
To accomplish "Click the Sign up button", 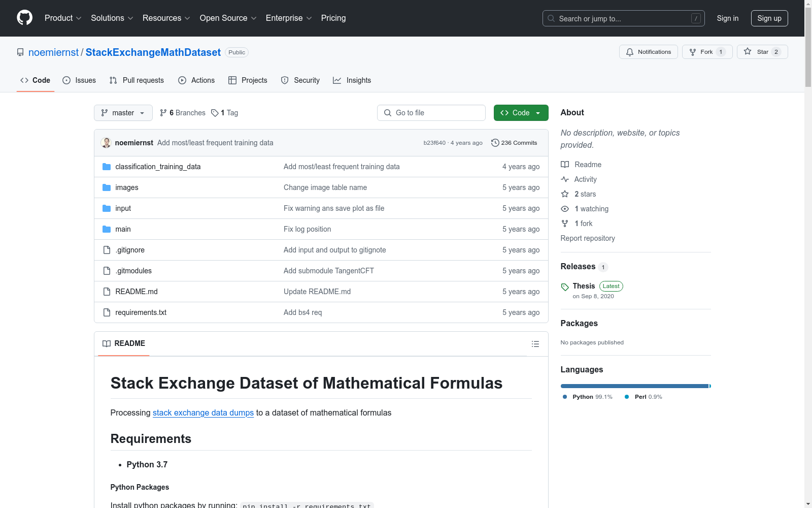I will [x=769, y=18].
